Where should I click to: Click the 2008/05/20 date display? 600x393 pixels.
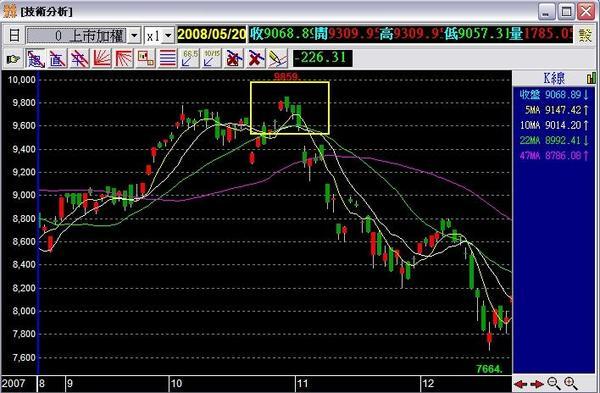(x=211, y=34)
